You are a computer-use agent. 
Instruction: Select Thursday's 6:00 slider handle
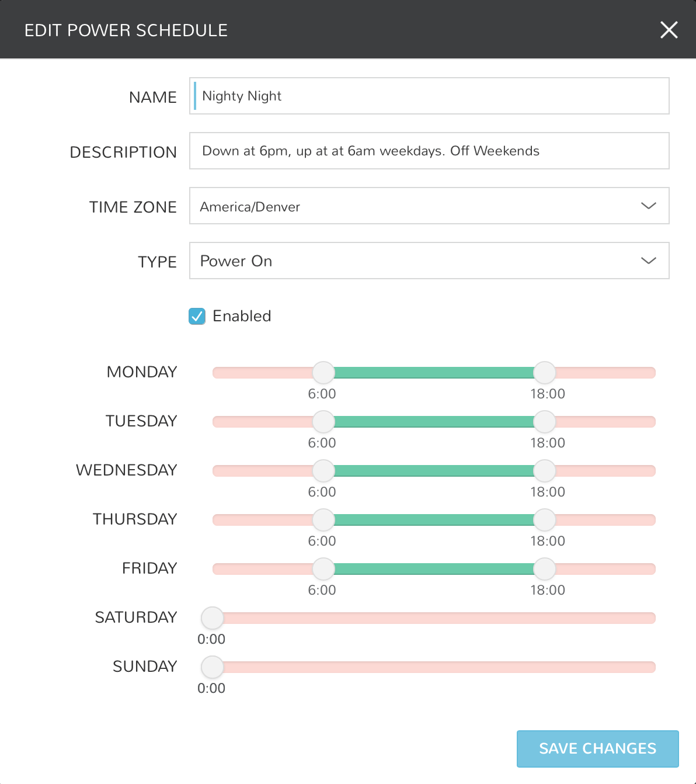click(x=323, y=519)
